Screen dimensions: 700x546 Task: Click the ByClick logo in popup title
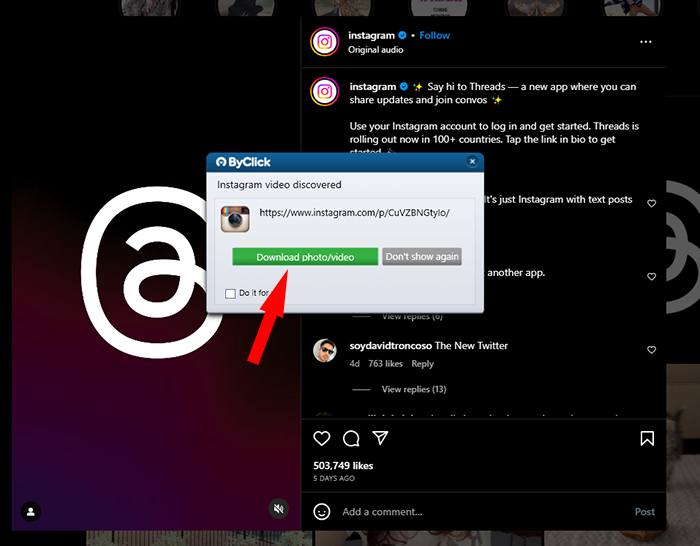click(x=243, y=162)
